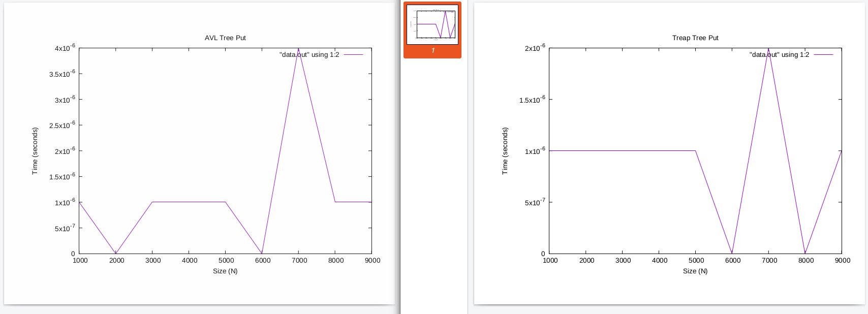Click the 1.5x10^-6 tick on Treap plot
Screen dimensions: 868x314
click(x=532, y=100)
